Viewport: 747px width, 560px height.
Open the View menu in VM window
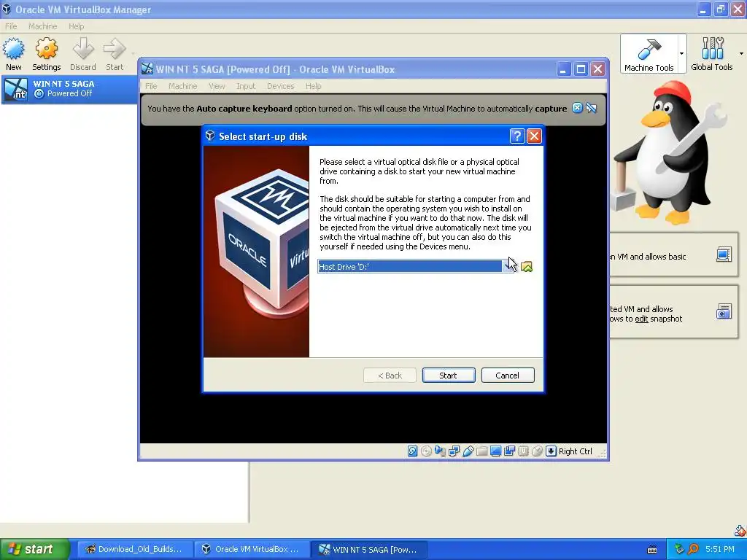216,86
